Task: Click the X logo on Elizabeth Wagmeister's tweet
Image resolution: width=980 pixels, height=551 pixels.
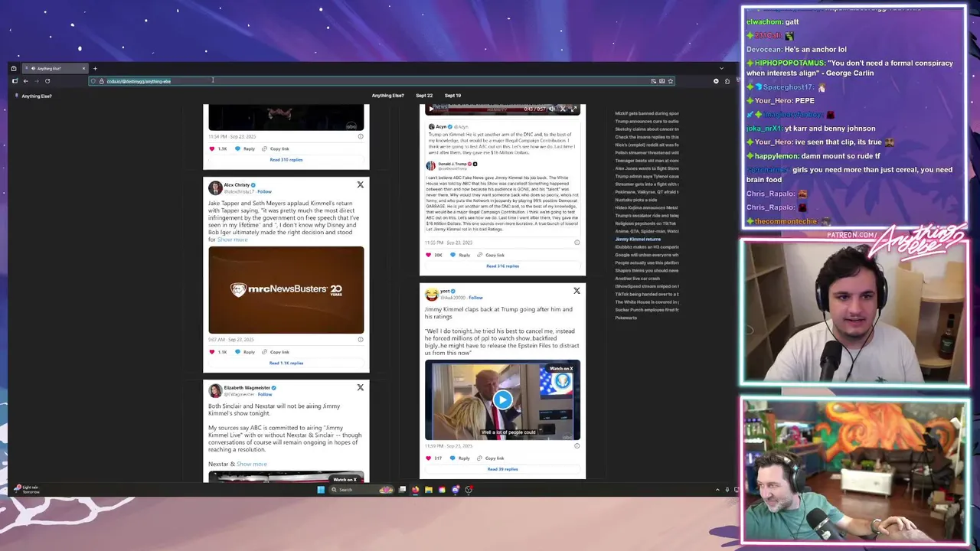Action: [x=361, y=387]
